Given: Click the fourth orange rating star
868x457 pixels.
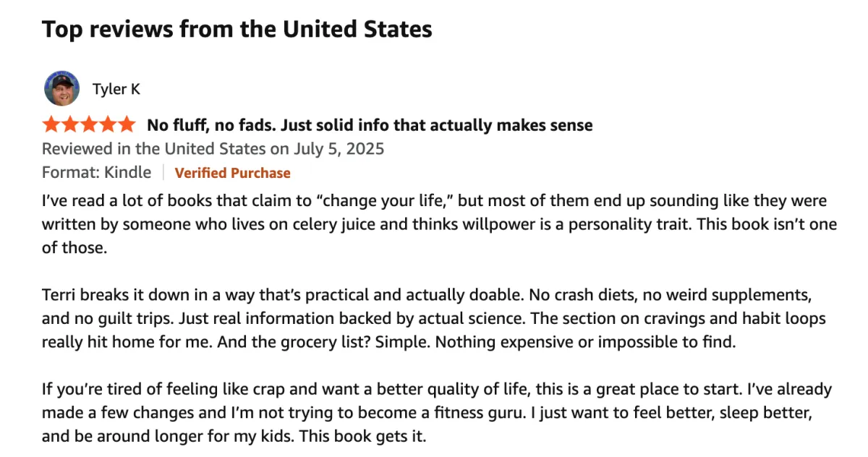Looking at the screenshot, I should pos(107,124).
